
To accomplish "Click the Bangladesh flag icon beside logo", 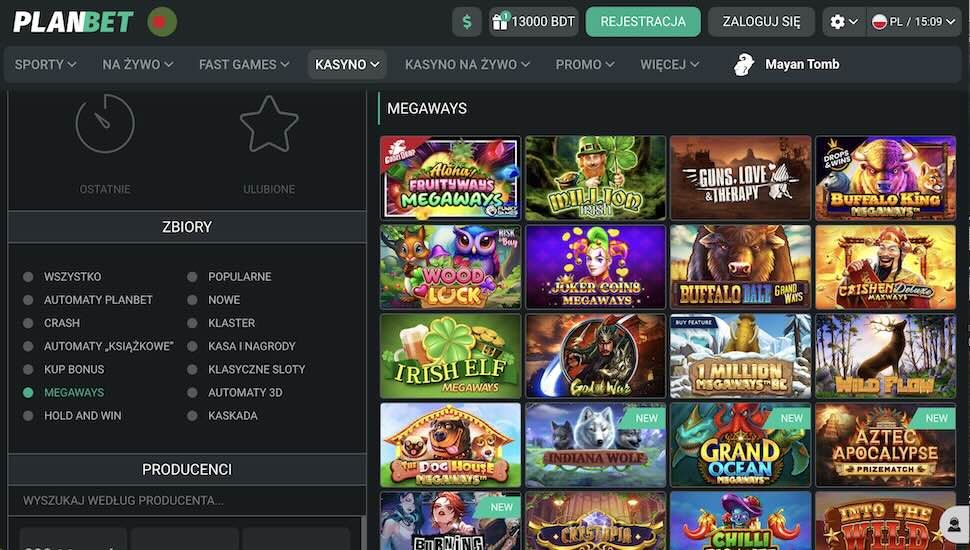I will pos(162,22).
